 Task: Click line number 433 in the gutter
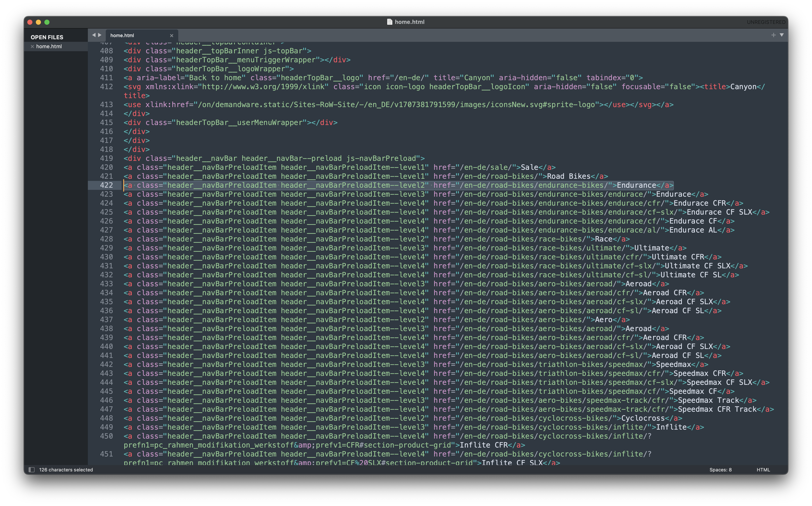point(106,284)
